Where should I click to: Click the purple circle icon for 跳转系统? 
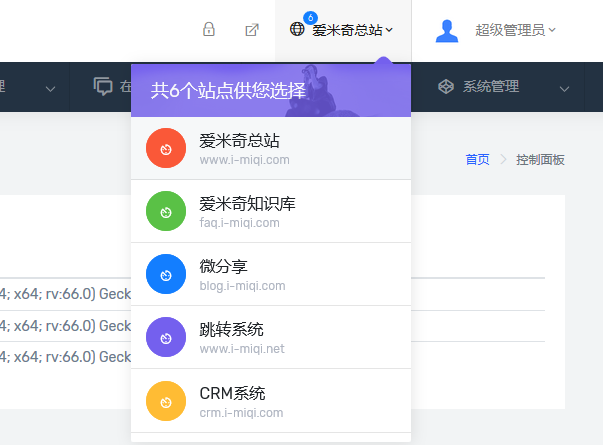pyautogui.click(x=166, y=337)
